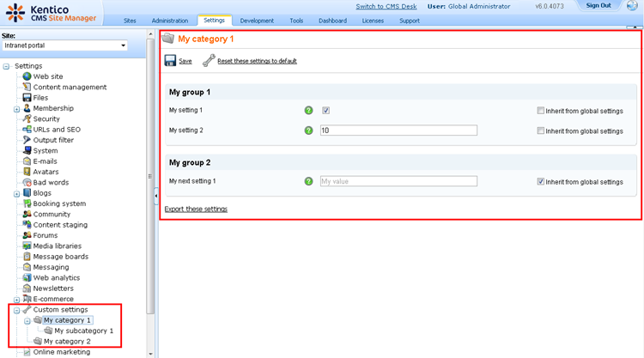Click the My setting 2 value field

click(398, 130)
